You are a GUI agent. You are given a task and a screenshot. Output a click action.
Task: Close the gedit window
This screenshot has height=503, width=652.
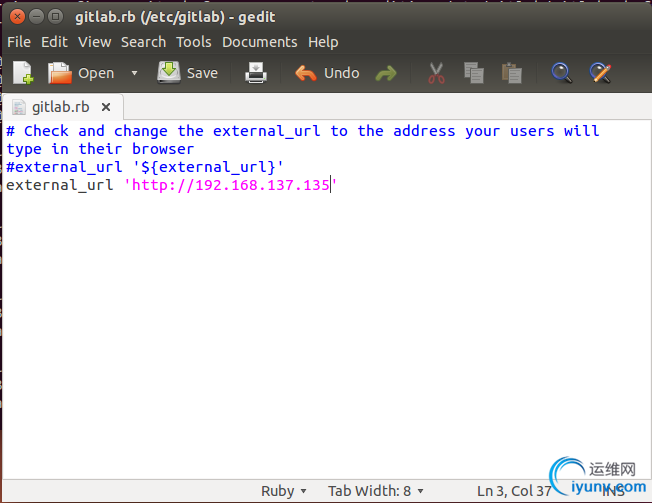[x=17, y=17]
